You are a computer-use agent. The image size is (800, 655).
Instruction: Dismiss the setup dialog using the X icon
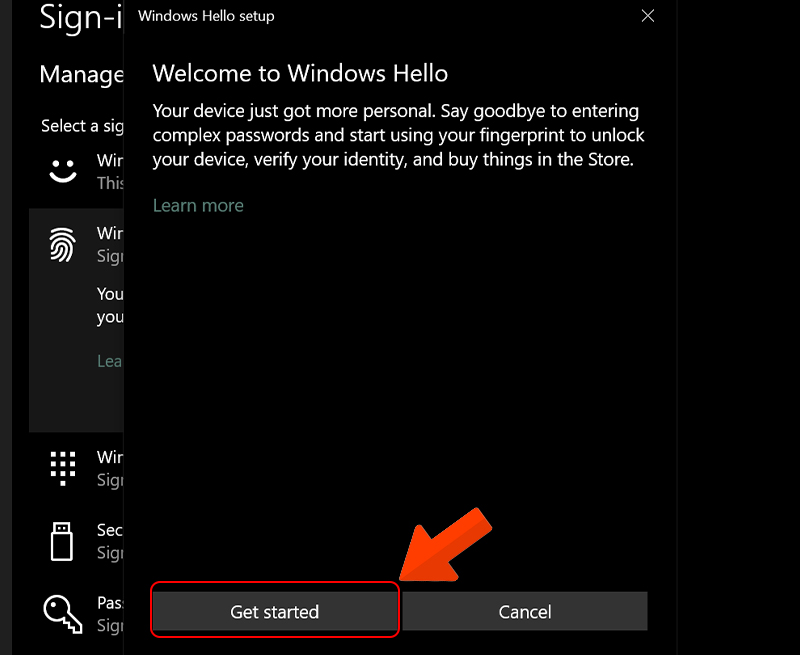click(647, 15)
